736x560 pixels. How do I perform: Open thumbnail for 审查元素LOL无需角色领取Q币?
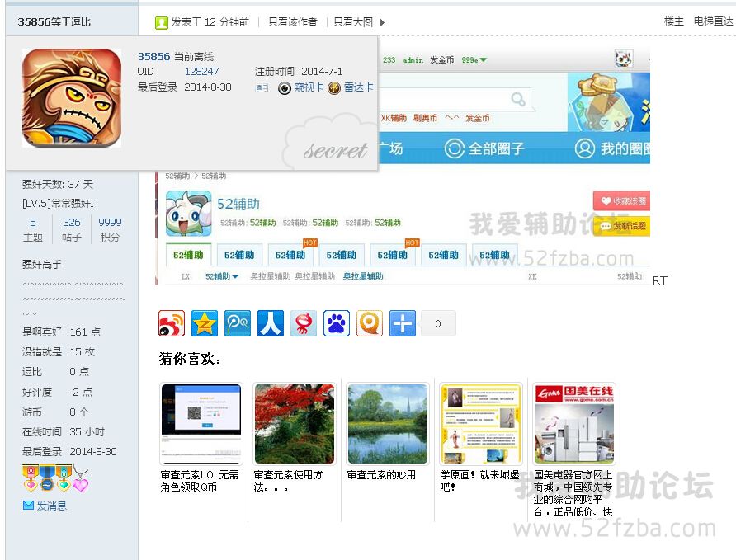201,423
